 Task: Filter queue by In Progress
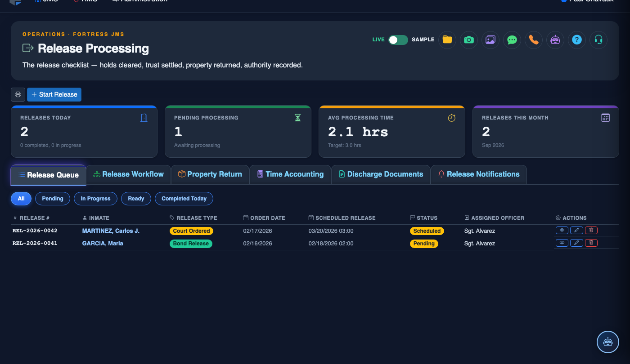95,199
